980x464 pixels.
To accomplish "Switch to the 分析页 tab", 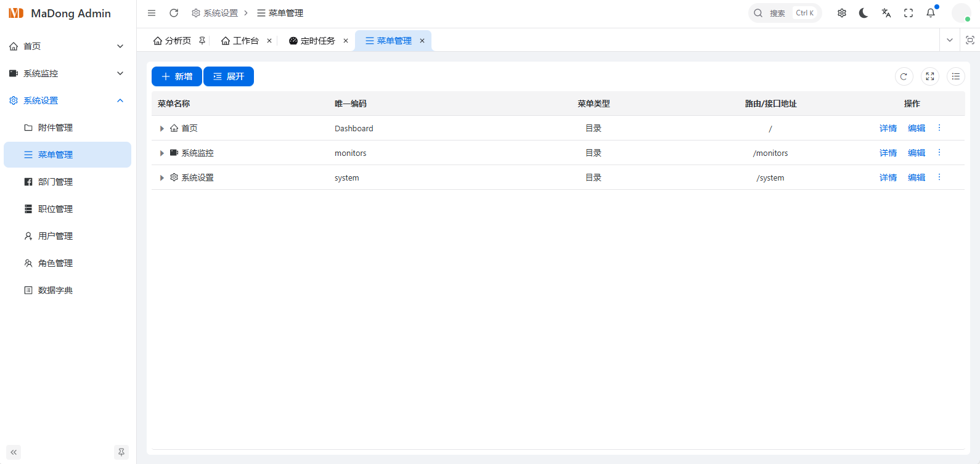I will 178,41.
